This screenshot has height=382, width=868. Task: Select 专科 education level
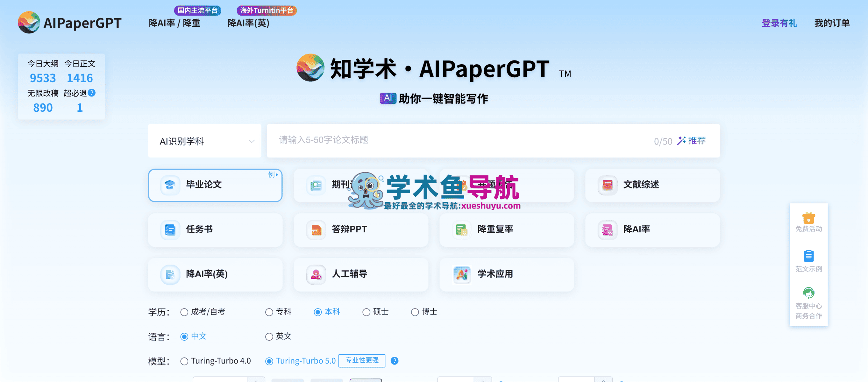point(278,312)
